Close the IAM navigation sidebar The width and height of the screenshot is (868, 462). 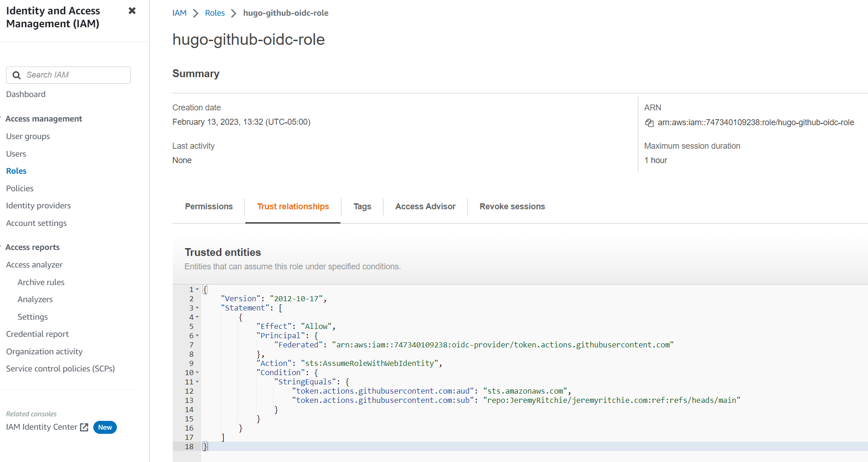click(132, 11)
